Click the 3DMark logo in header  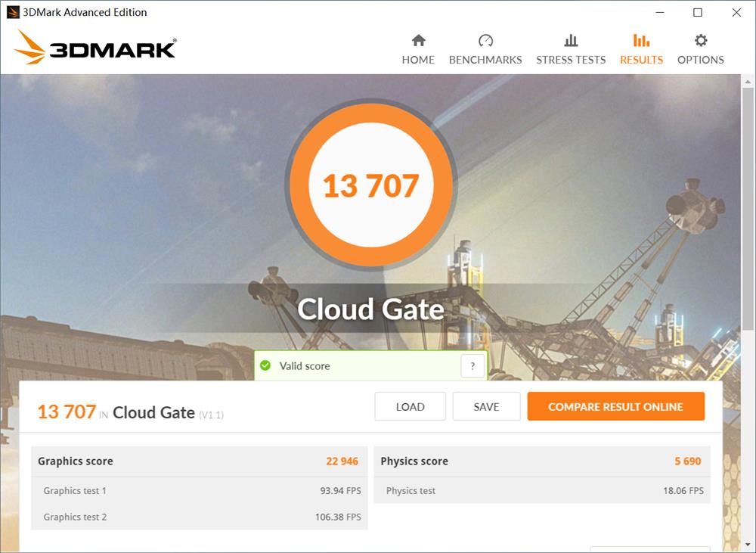pyautogui.click(x=95, y=48)
